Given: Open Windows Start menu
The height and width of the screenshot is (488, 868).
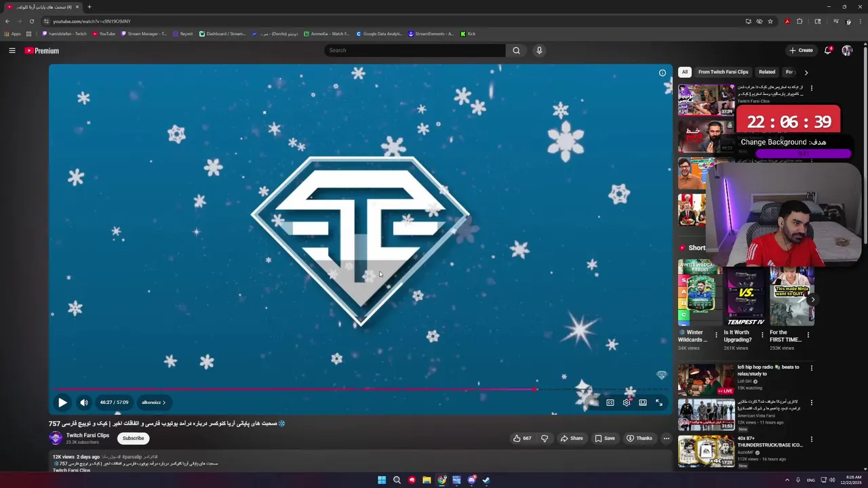Looking at the screenshot, I should pos(382,480).
